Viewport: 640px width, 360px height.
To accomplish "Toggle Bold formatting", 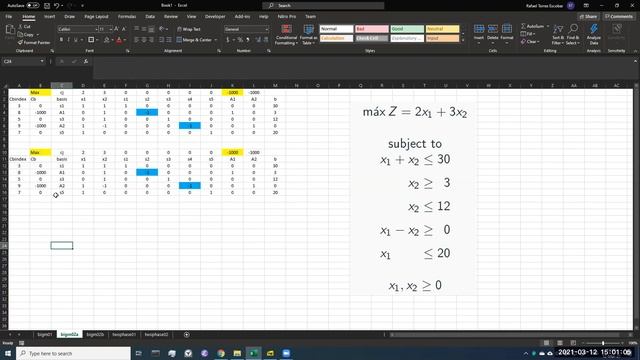I will click(x=61, y=40).
